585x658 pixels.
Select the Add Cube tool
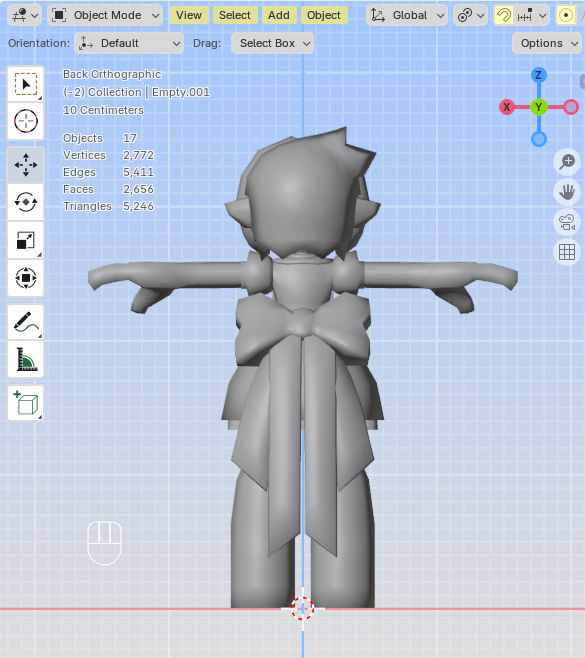tap(26, 403)
